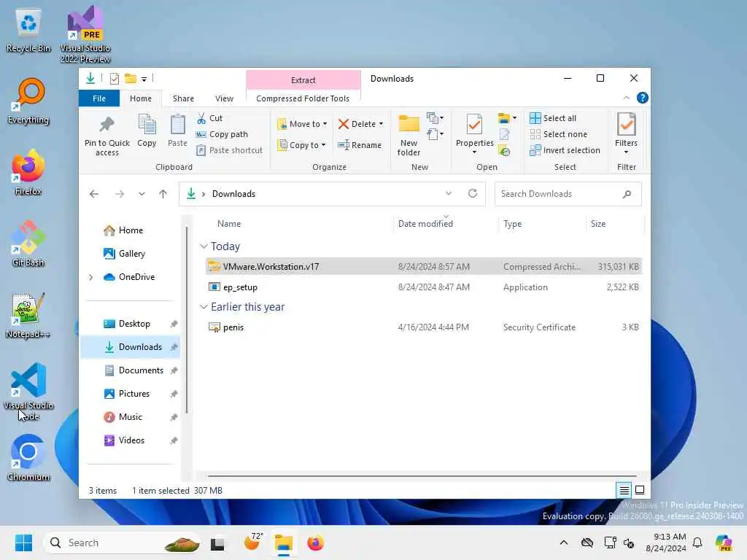Click the Copy icon in Clipboard group
Viewport: 747px width, 560px height.
tap(147, 125)
